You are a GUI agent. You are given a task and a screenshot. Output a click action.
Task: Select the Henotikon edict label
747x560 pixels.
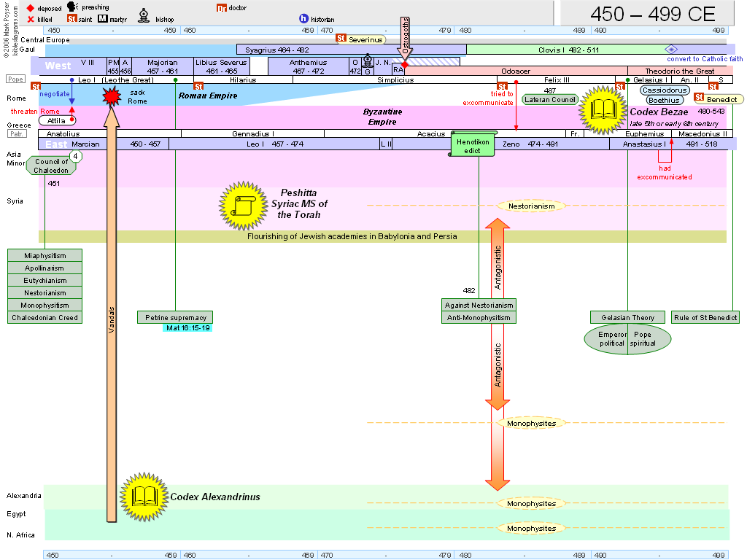pos(473,145)
